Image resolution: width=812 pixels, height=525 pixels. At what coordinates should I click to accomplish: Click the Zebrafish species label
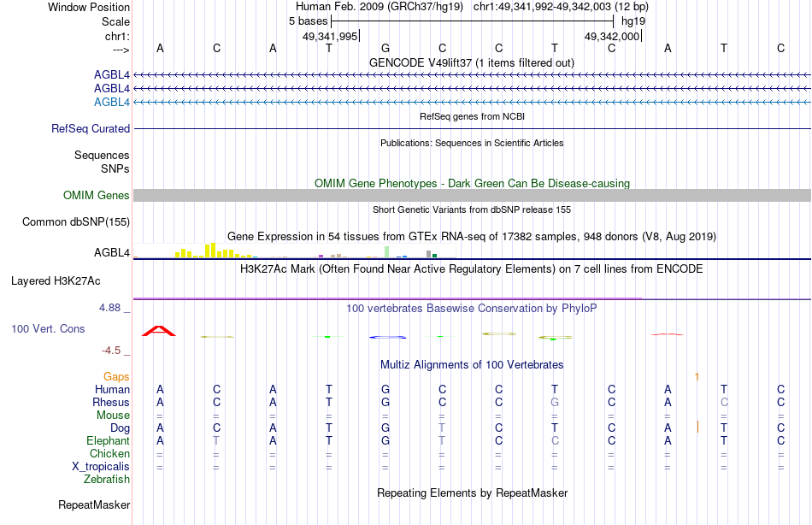pos(107,480)
